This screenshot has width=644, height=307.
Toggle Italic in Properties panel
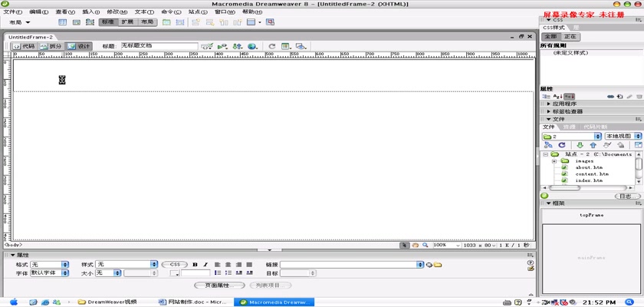point(205,265)
